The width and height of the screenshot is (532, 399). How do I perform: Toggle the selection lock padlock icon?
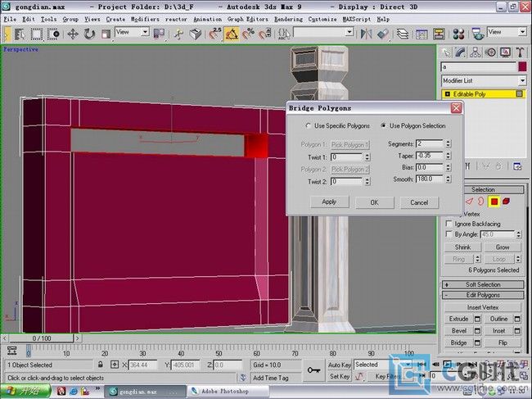[100, 365]
